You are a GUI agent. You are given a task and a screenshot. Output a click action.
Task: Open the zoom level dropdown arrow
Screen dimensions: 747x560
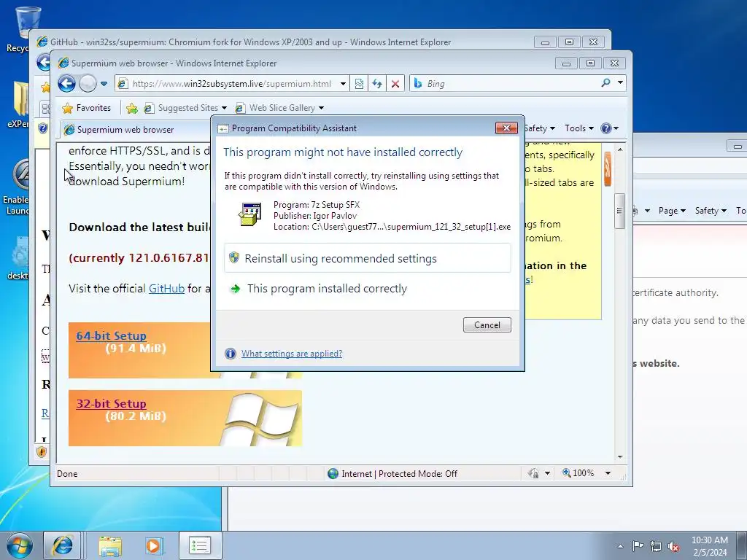click(608, 473)
